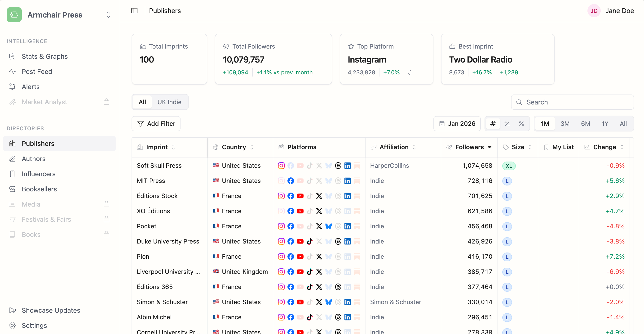Select the 3M time range
This screenshot has width=644, height=334.
(565, 124)
